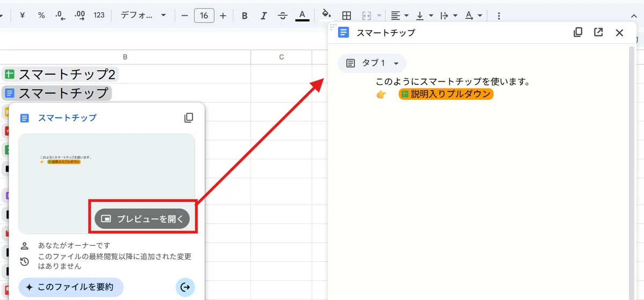This screenshot has height=300, width=644.
Task: Click the あなたがオーナーです text
Action: pyautogui.click(x=74, y=246)
